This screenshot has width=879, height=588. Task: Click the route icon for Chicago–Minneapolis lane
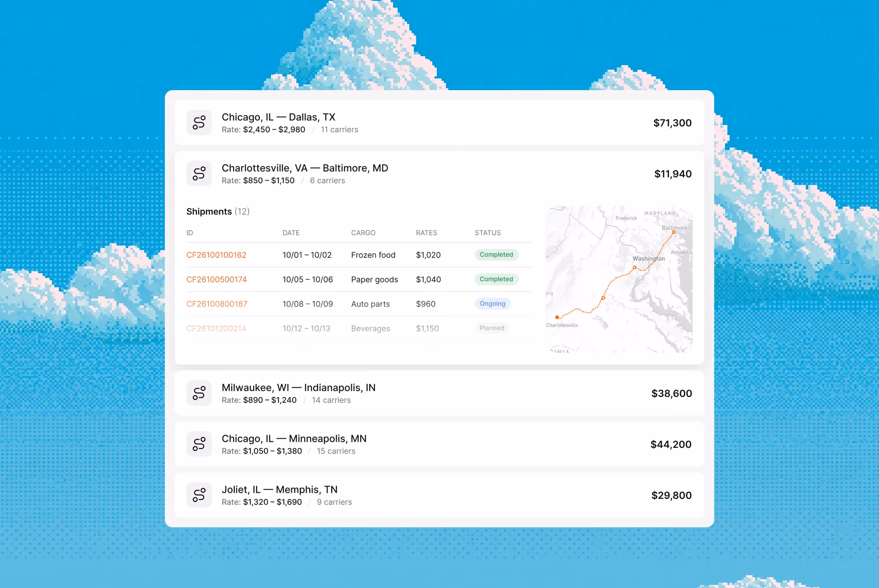[x=199, y=444]
